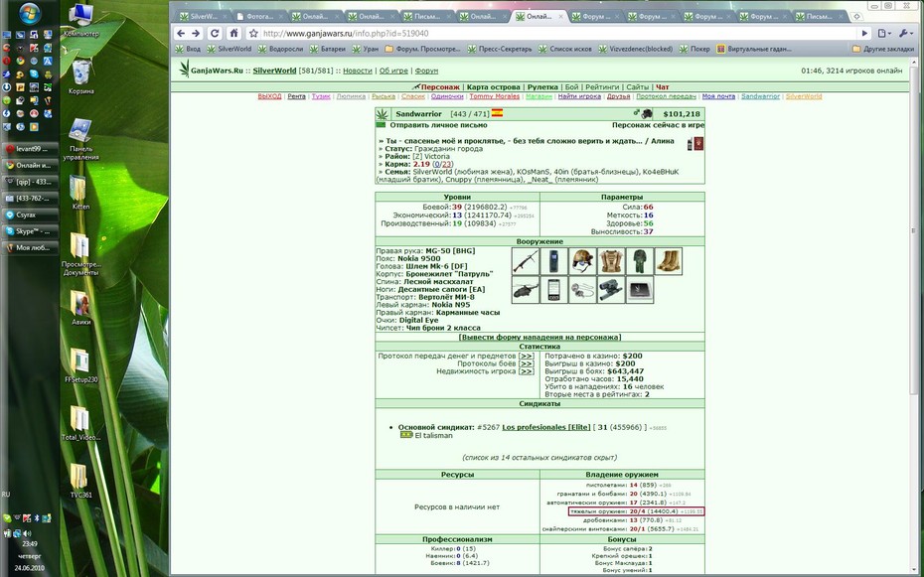Viewport: 924px width, 577px height.
Task: Click the page vertical scrollbar
Action: (x=915, y=230)
